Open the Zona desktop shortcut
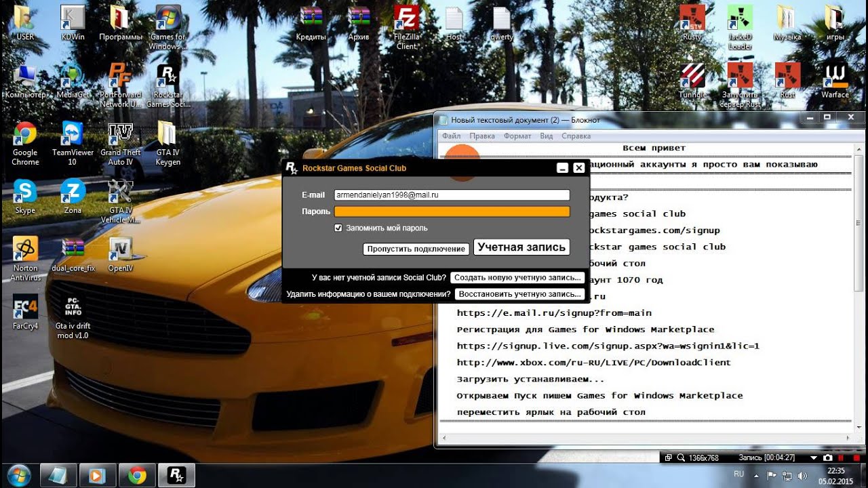This screenshot has width=868, height=488. point(73,197)
